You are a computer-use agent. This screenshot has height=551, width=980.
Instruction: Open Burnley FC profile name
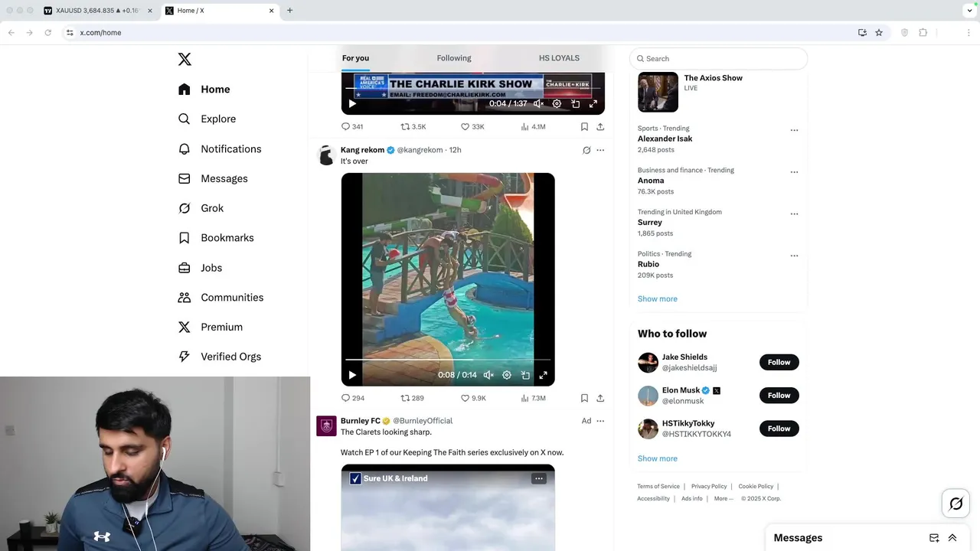(361, 421)
